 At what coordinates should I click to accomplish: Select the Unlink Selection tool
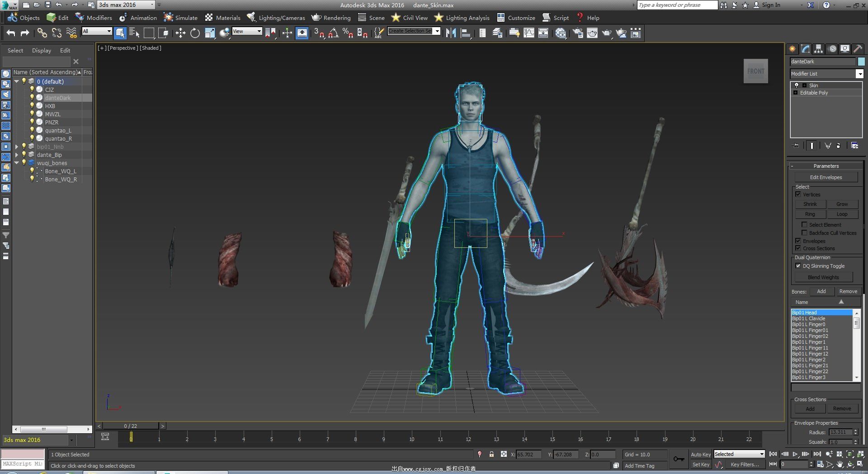[x=57, y=33]
